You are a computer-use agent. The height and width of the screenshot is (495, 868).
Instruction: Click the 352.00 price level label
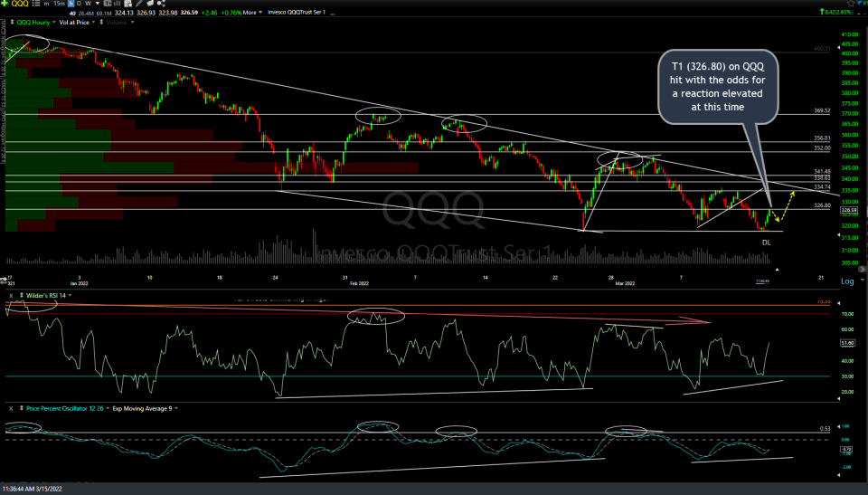click(822, 148)
